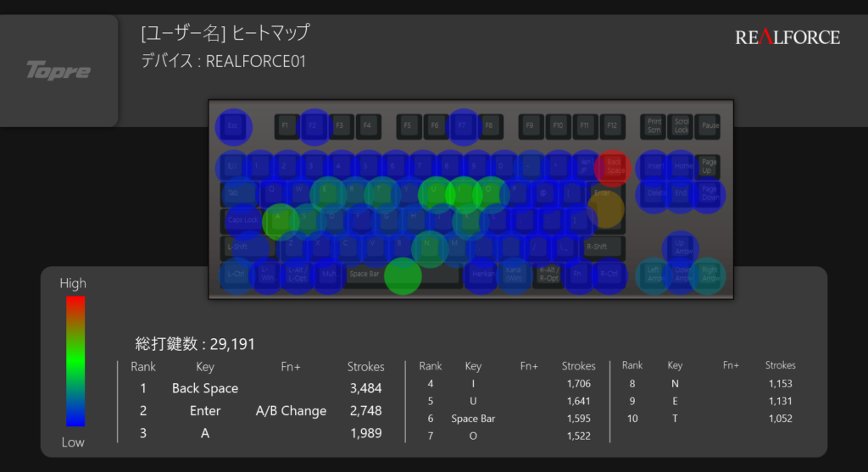Click the stroke count 2,748
This screenshot has width=868, height=472.
(x=366, y=411)
